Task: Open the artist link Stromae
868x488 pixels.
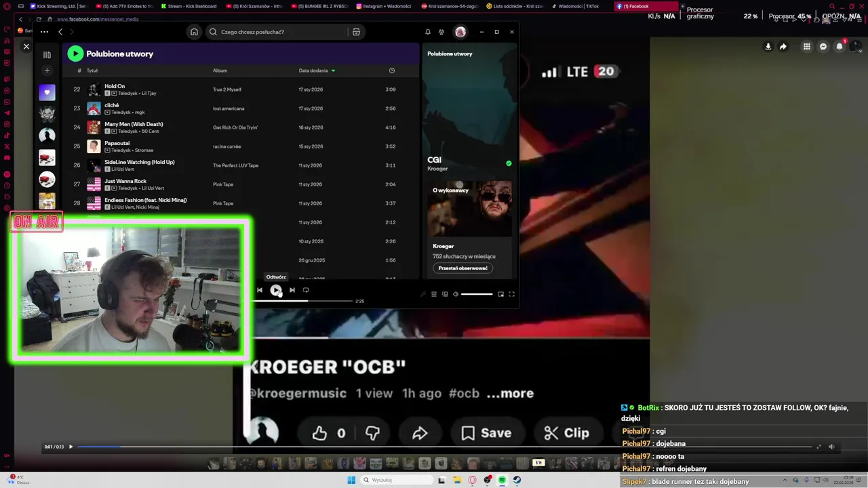Action: [144, 150]
